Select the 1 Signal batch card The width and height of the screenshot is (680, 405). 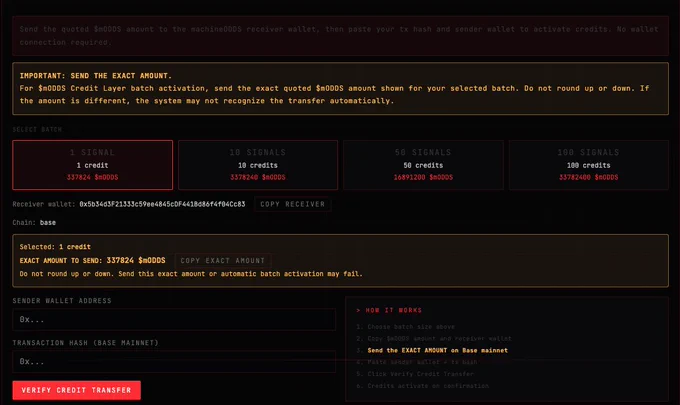coord(92,165)
